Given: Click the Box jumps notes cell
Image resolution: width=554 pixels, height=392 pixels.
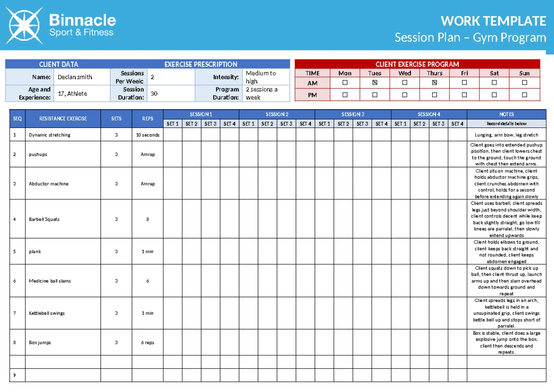Looking at the screenshot, I should coord(506,343).
